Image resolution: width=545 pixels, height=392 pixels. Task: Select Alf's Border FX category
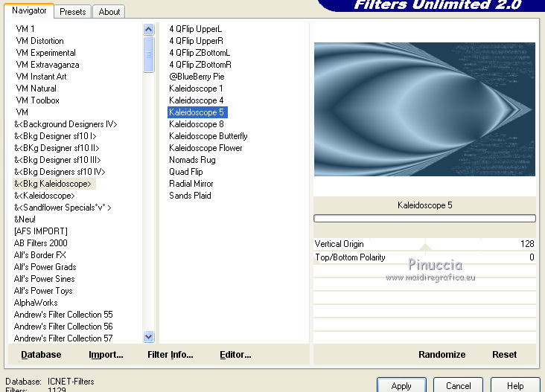click(x=40, y=255)
